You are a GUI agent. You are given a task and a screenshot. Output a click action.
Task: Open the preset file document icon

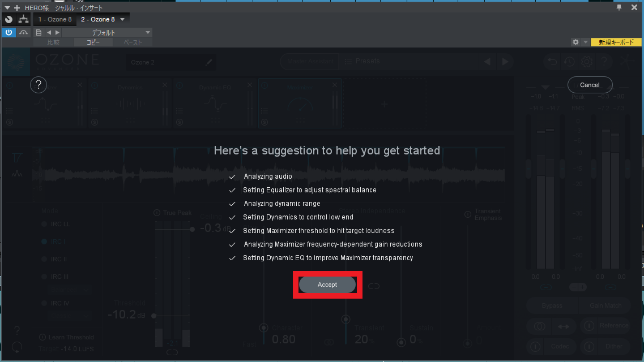pos(39,32)
